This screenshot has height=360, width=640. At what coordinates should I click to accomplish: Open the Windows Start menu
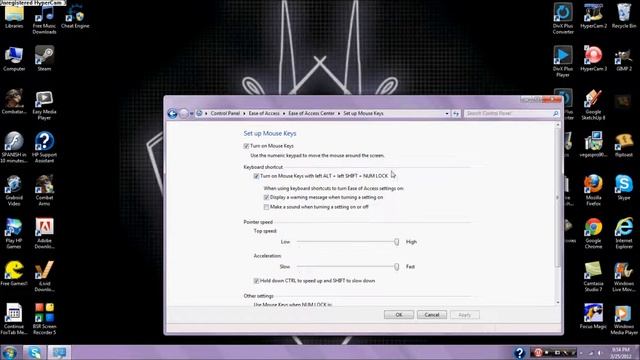pos(10,352)
